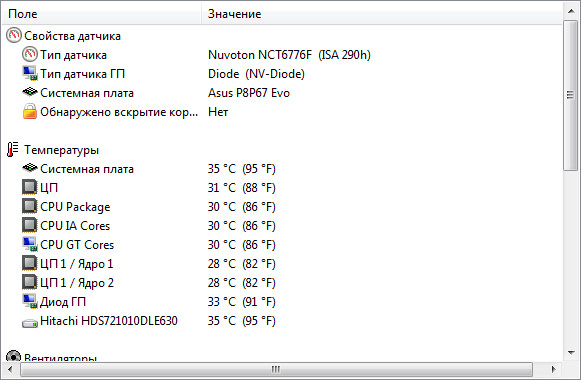Select the CPU IA Cores row
Viewport: 581px width, 380px height.
click(x=282, y=226)
